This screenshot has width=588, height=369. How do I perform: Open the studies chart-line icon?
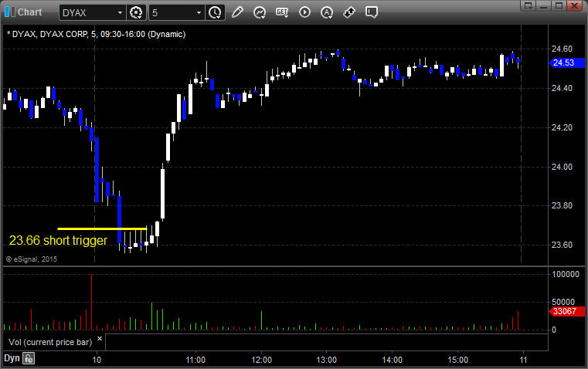[260, 12]
